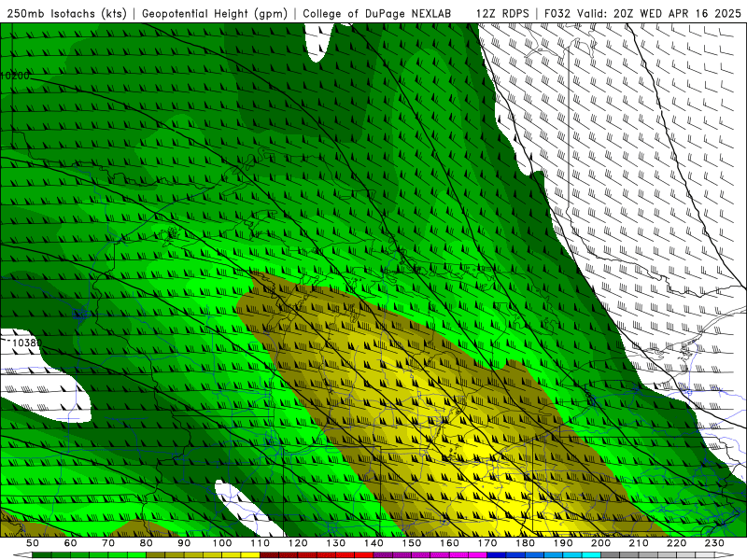The height and width of the screenshot is (560, 747).
Task: Click the 60 knots legend label
Action: tap(71, 543)
